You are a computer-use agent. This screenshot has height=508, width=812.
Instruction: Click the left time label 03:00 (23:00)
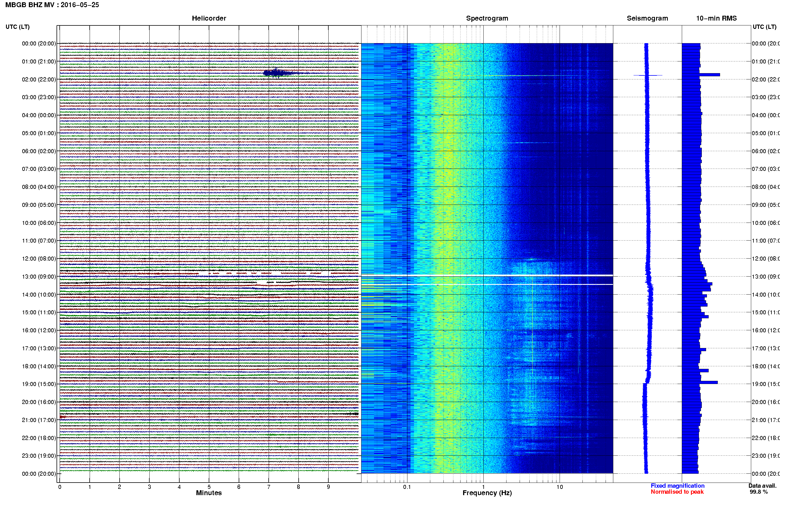39,97
